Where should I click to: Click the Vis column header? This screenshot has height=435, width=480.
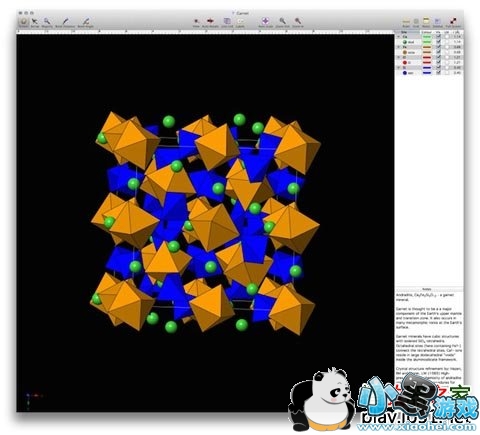pos(438,32)
